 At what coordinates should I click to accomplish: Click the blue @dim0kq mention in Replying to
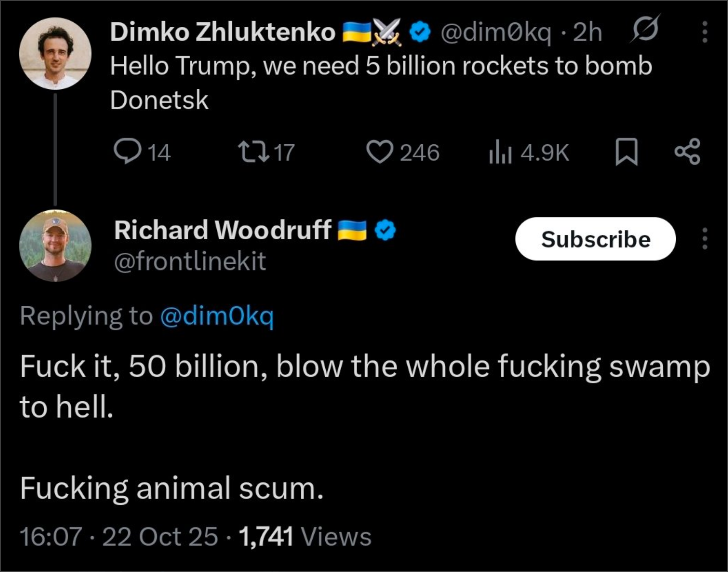[x=217, y=316]
